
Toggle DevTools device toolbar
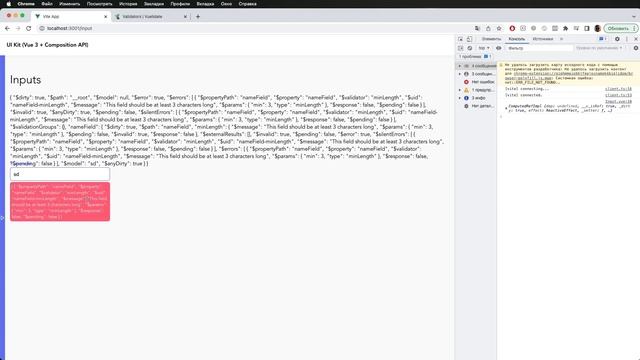click(469, 39)
